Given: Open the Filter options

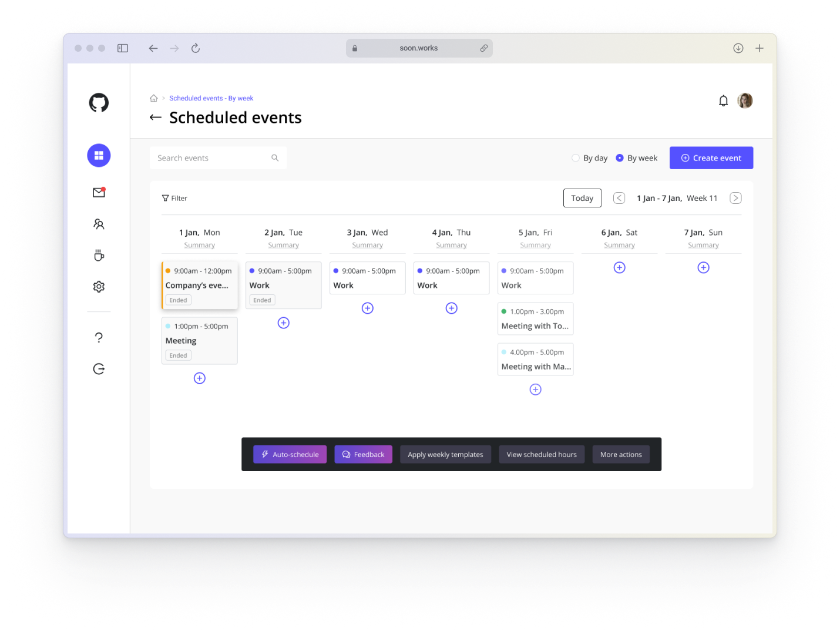Looking at the screenshot, I should point(174,199).
